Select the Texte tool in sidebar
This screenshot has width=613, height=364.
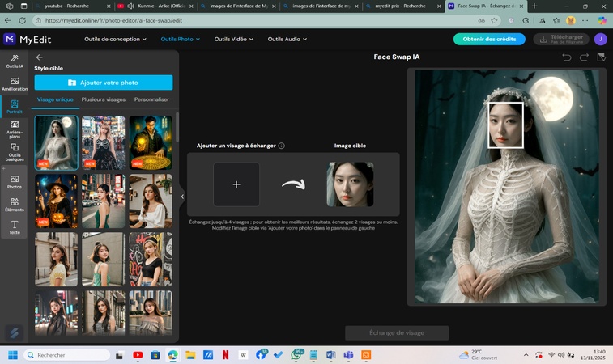(14, 226)
